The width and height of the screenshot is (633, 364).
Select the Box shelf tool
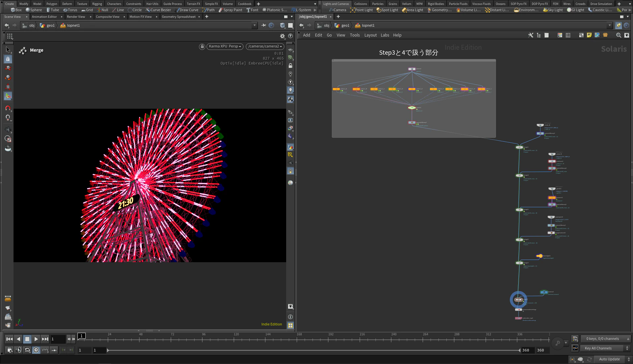[x=16, y=10]
